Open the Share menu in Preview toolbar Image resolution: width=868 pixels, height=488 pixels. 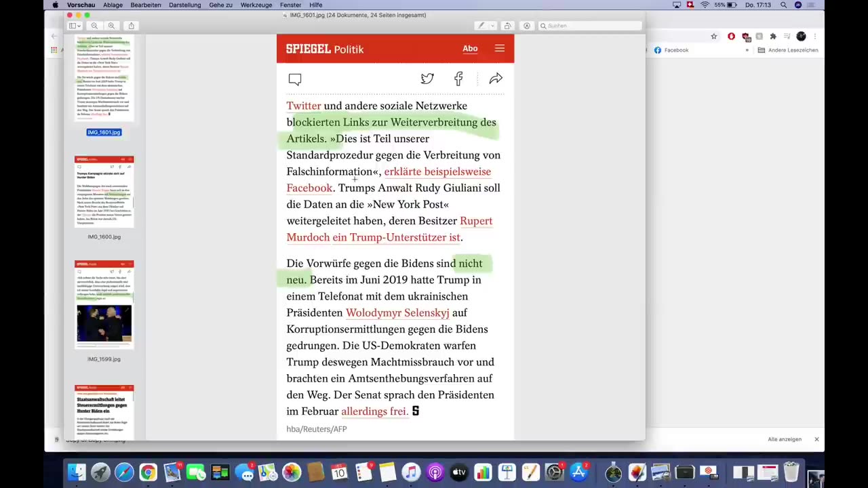point(131,26)
